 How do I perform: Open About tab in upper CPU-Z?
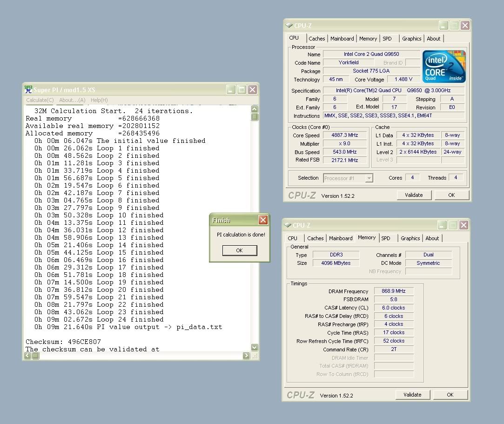pos(434,39)
